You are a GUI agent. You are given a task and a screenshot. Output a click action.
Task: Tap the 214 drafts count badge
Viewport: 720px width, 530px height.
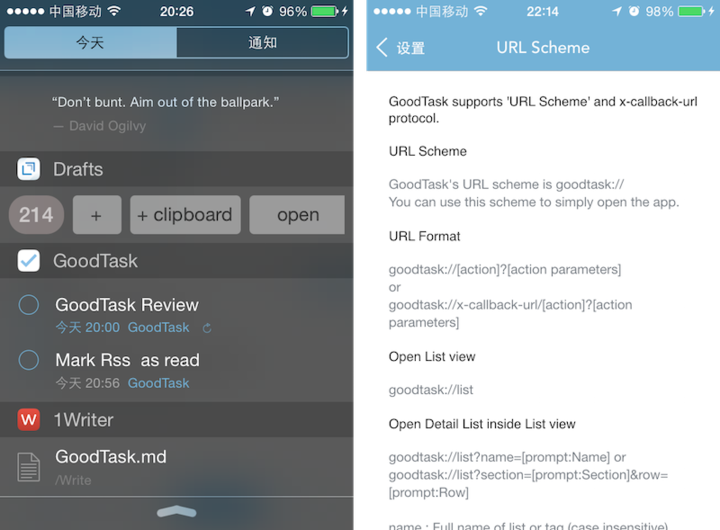tap(36, 214)
